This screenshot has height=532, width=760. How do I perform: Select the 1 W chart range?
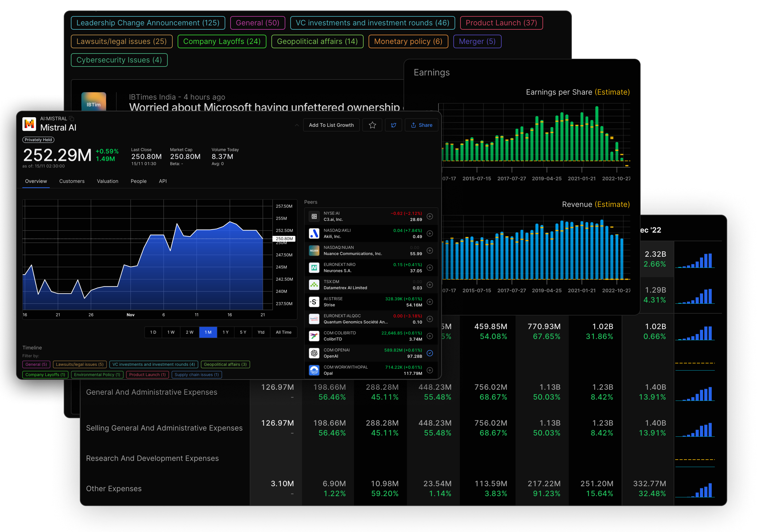click(x=171, y=332)
